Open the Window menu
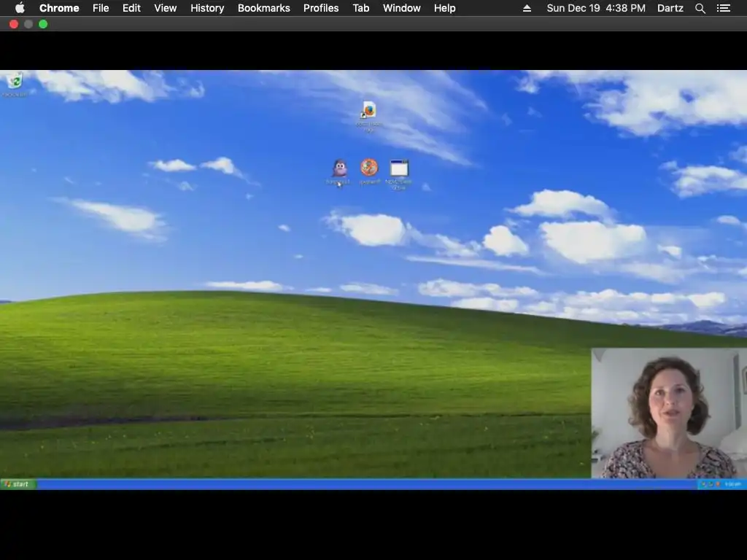The image size is (747, 560). click(402, 8)
